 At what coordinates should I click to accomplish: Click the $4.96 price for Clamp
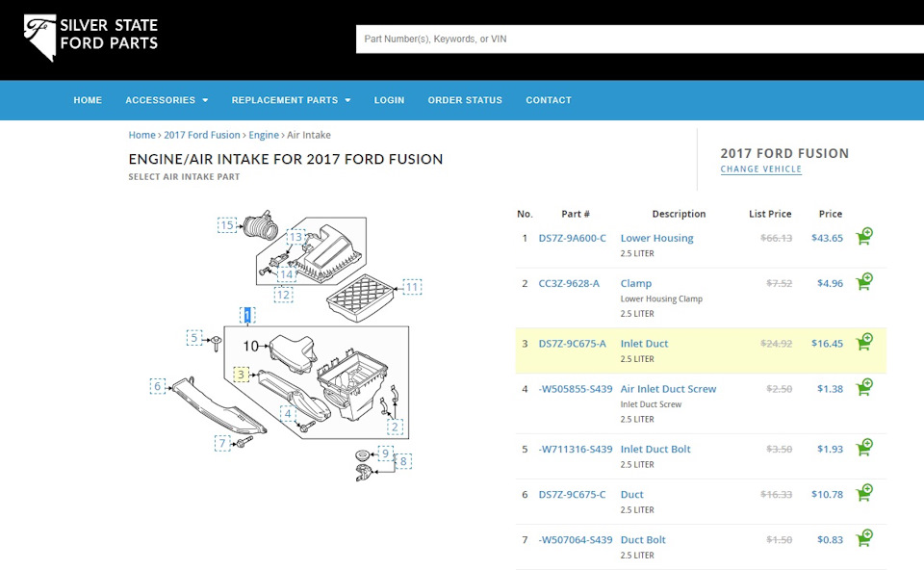point(831,283)
